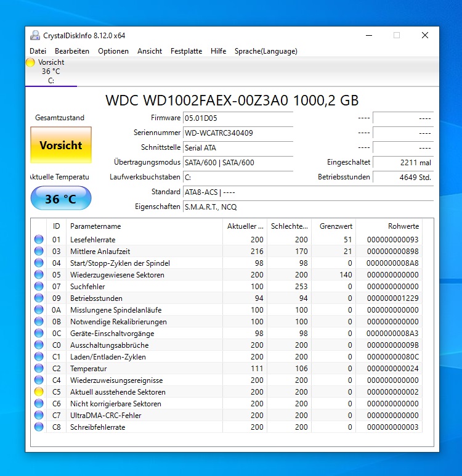Click the Standard field ATA8-ACS
This screenshot has width=462, height=476.
coord(308,192)
